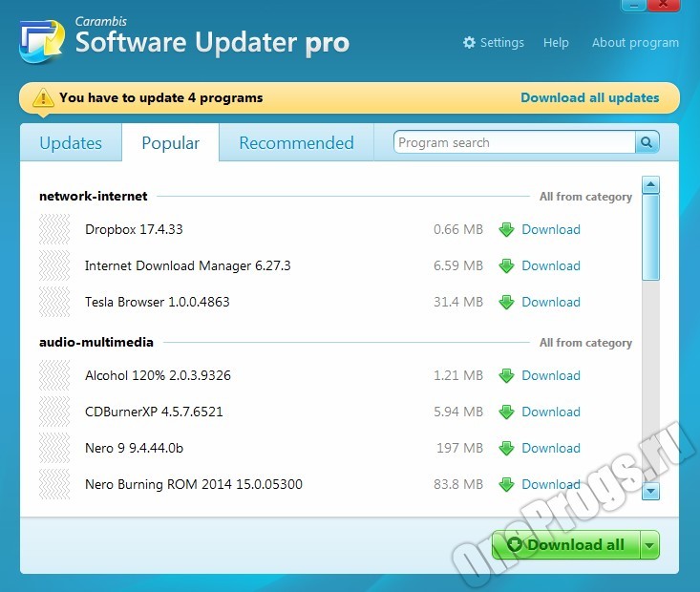Click the 197 MB size value
Image resolution: width=700 pixels, height=592 pixels.
[x=459, y=448]
